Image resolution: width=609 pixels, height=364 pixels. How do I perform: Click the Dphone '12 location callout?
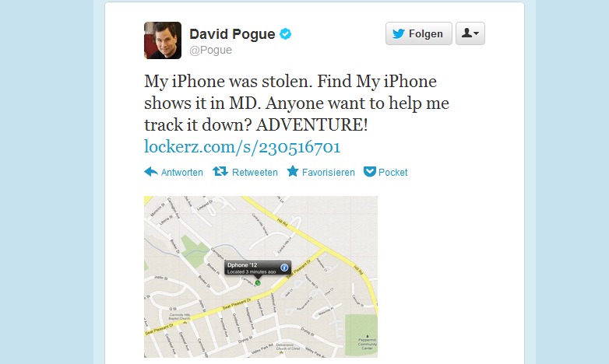(x=258, y=268)
